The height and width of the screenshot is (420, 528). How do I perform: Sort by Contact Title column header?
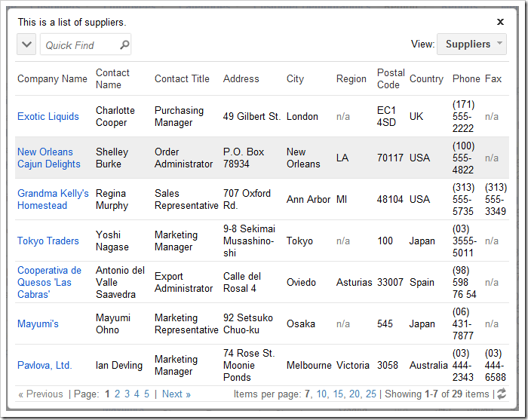(x=182, y=78)
